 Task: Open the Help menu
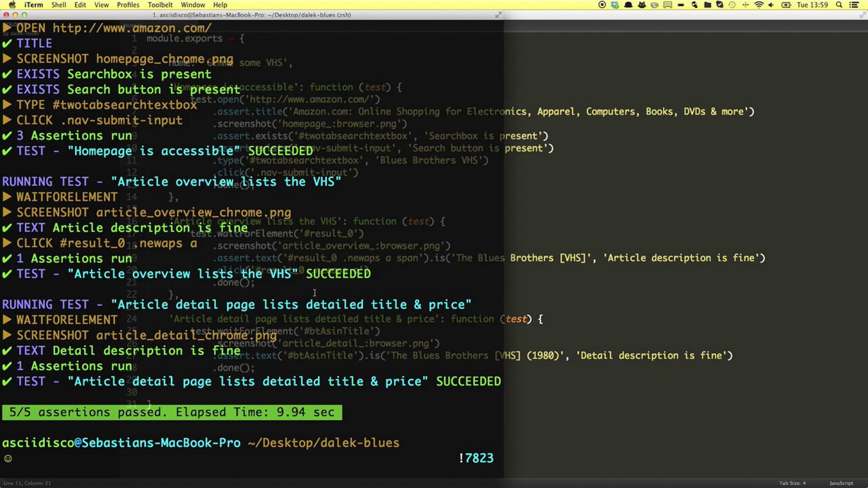pyautogui.click(x=220, y=5)
